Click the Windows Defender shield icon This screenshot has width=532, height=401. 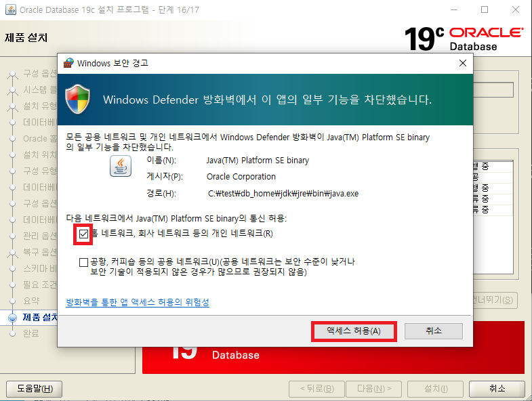point(78,100)
